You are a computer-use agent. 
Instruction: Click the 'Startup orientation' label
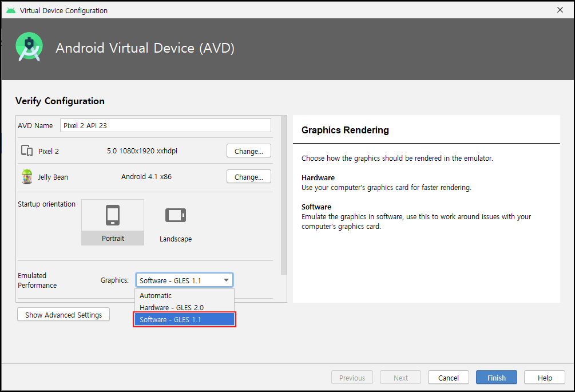(x=46, y=204)
